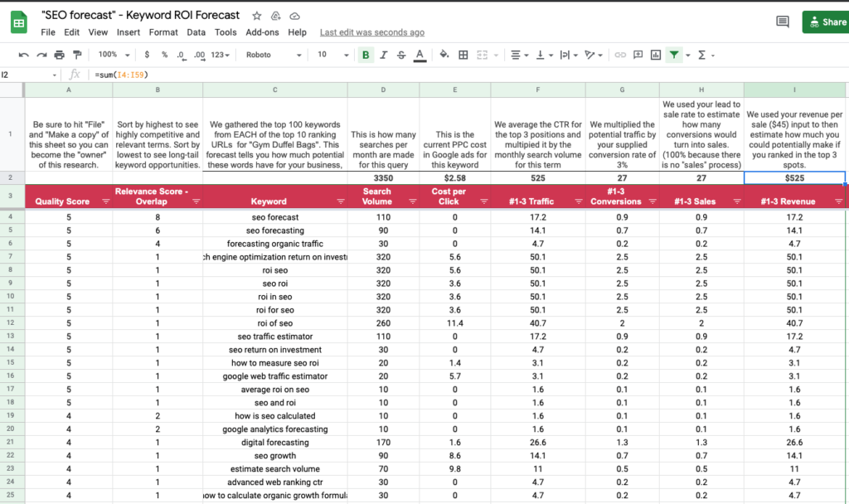This screenshot has width=849, height=504.
Task: Open text rotation dropdown
Action: pos(594,55)
